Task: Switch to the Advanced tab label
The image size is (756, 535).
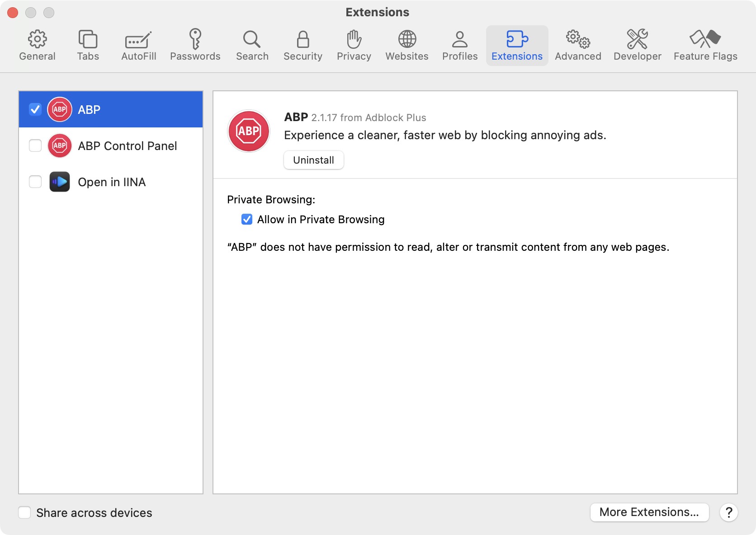Action: (578, 56)
